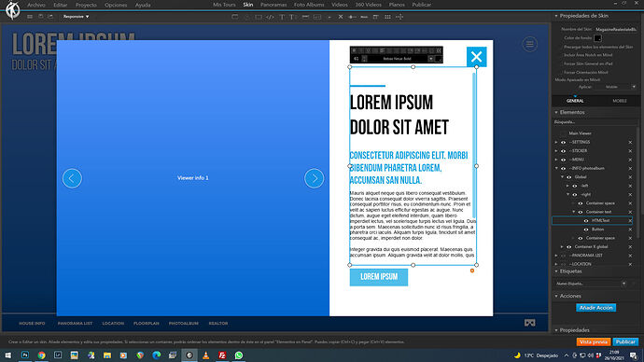Switch to the Panoramas tab
This screenshot has height=362, width=644.
tap(273, 5)
